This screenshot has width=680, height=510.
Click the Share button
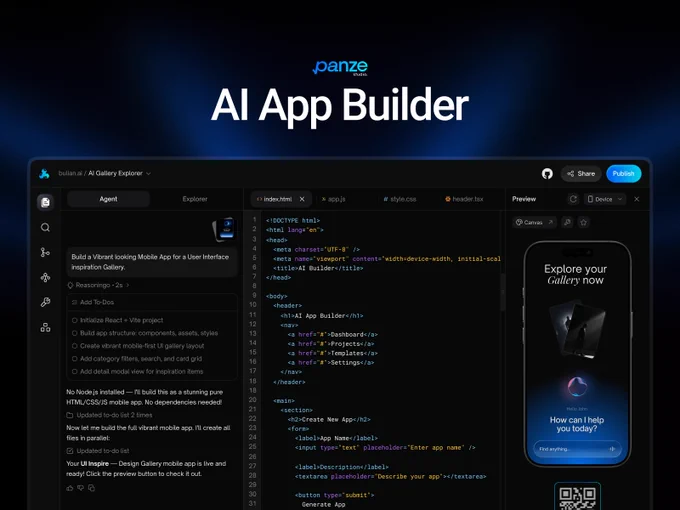click(581, 173)
